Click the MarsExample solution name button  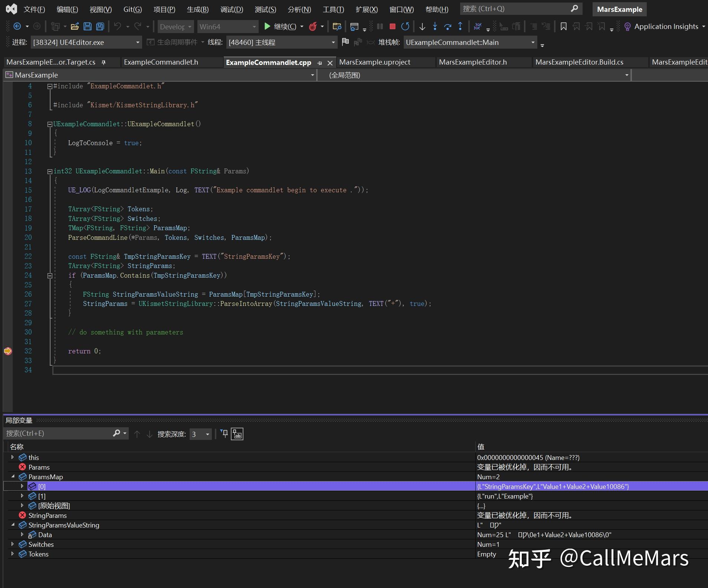[619, 9]
